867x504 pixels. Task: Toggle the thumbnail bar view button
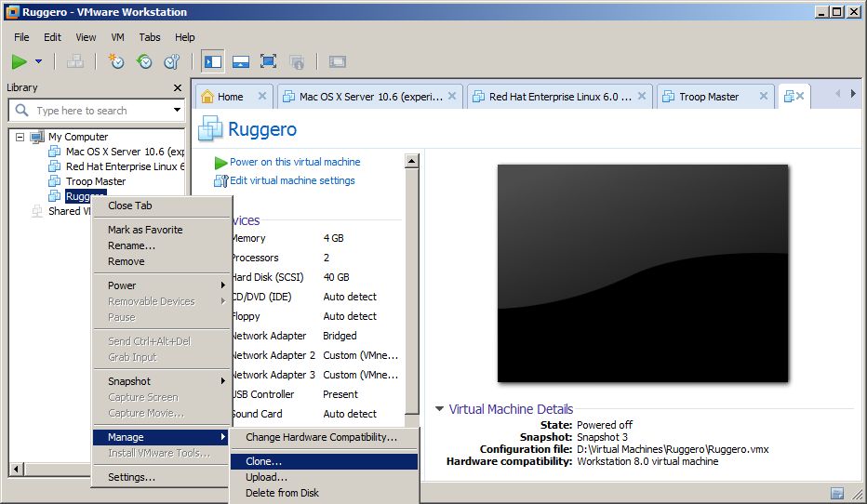[x=241, y=62]
